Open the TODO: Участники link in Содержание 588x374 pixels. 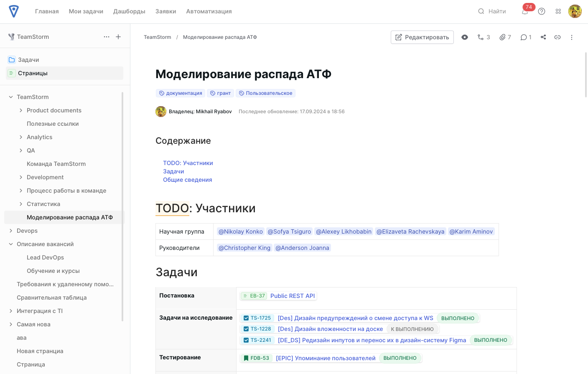pyautogui.click(x=188, y=163)
